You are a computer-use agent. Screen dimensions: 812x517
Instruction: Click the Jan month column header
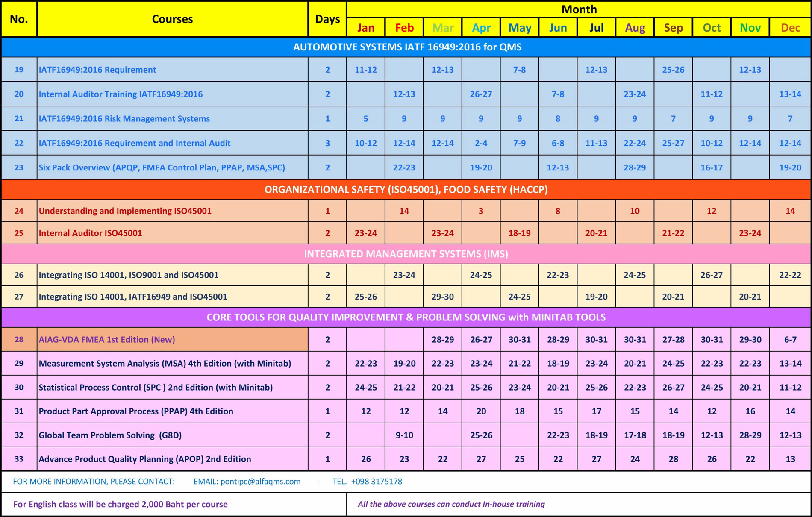(366, 28)
